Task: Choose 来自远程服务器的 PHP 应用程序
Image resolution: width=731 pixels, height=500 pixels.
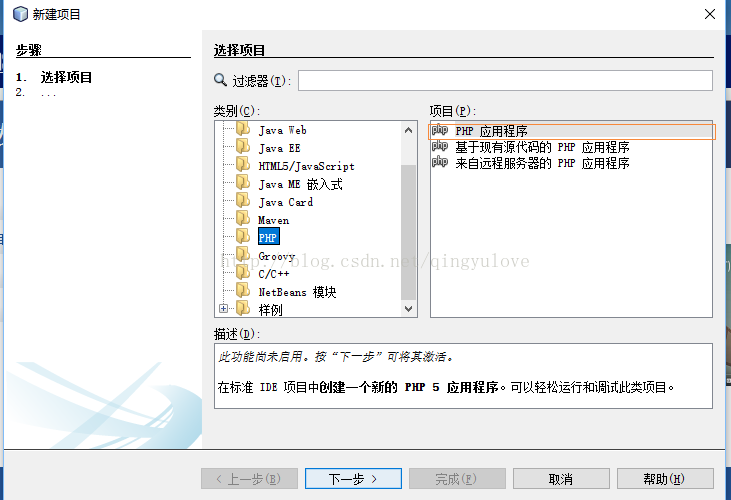Action: [542, 163]
